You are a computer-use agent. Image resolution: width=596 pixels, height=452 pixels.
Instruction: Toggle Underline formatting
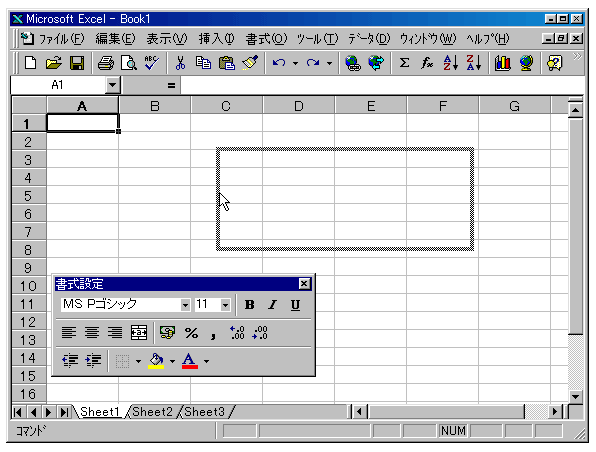coord(295,305)
